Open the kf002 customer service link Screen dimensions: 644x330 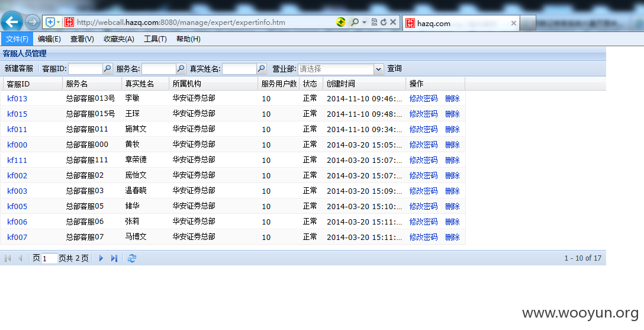tap(17, 175)
